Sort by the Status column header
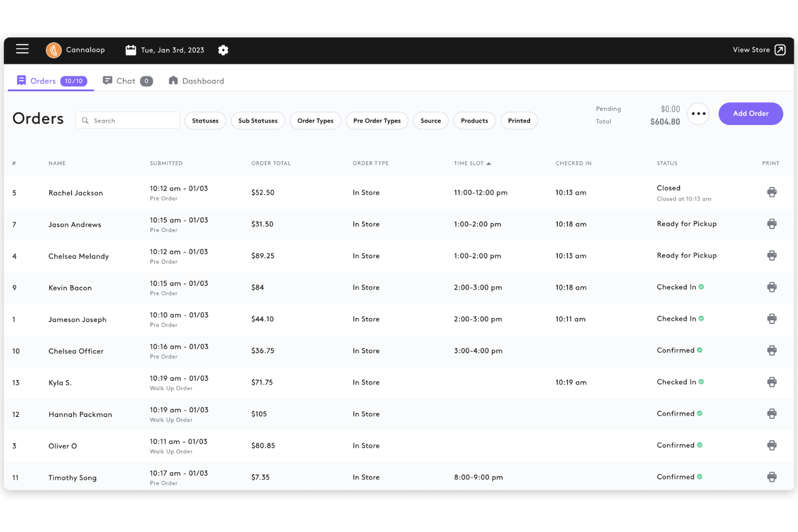Viewport: 798px width, 532px height. tap(667, 163)
